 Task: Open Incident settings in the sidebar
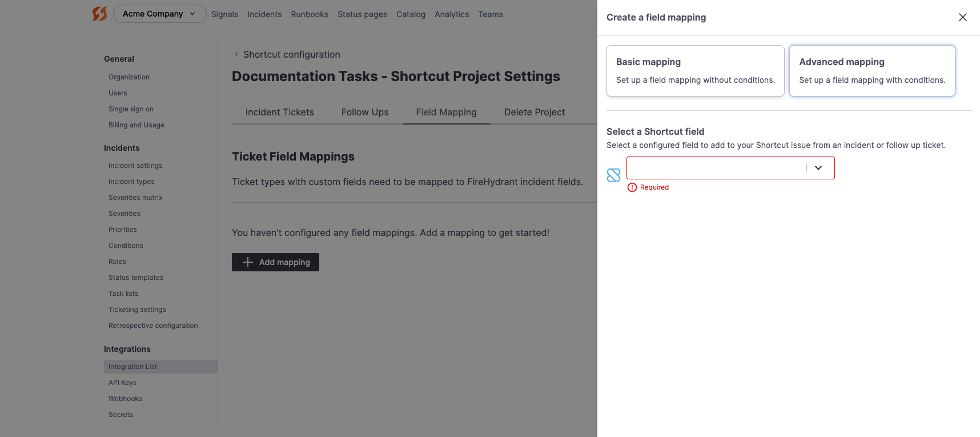[x=135, y=166]
